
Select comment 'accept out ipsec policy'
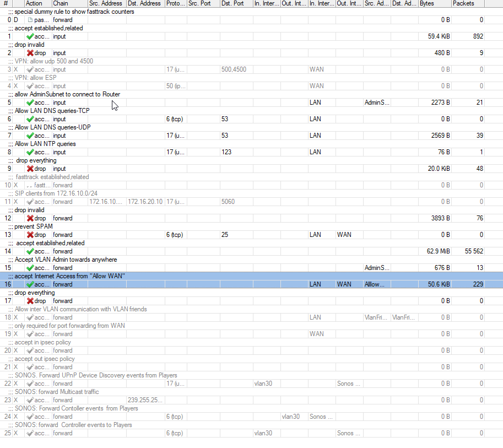pos(45,359)
